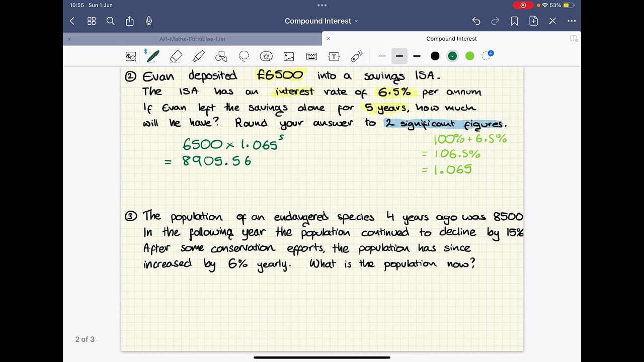Select the Shapes tool
This screenshot has height=362, width=644.
tap(221, 56)
